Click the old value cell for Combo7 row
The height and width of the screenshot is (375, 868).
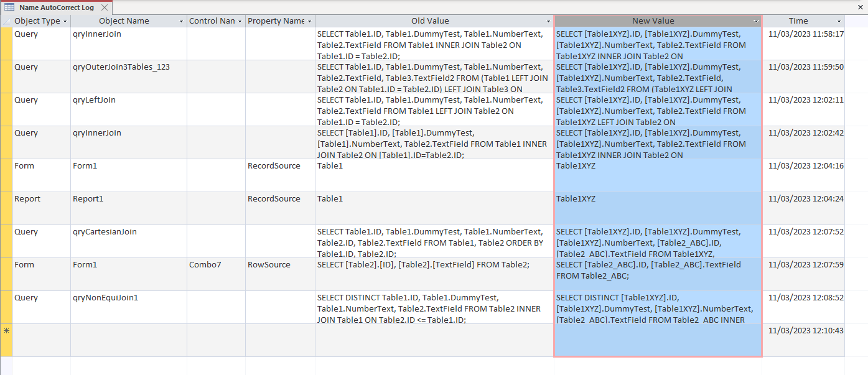434,274
